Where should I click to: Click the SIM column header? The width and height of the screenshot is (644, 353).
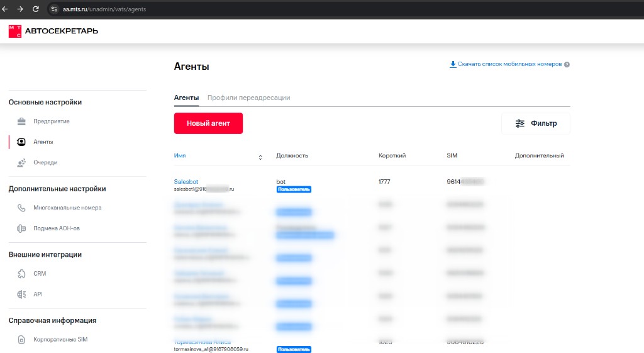point(452,156)
